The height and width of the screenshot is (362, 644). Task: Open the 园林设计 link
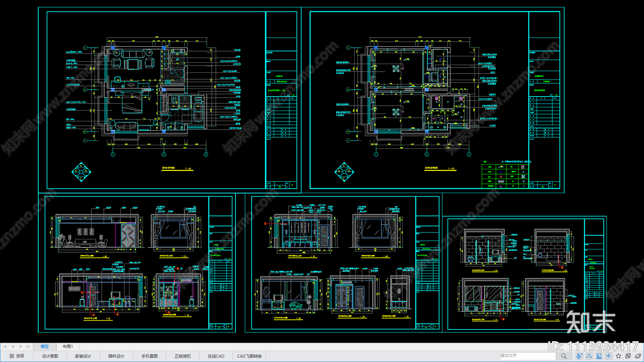pos(116,356)
